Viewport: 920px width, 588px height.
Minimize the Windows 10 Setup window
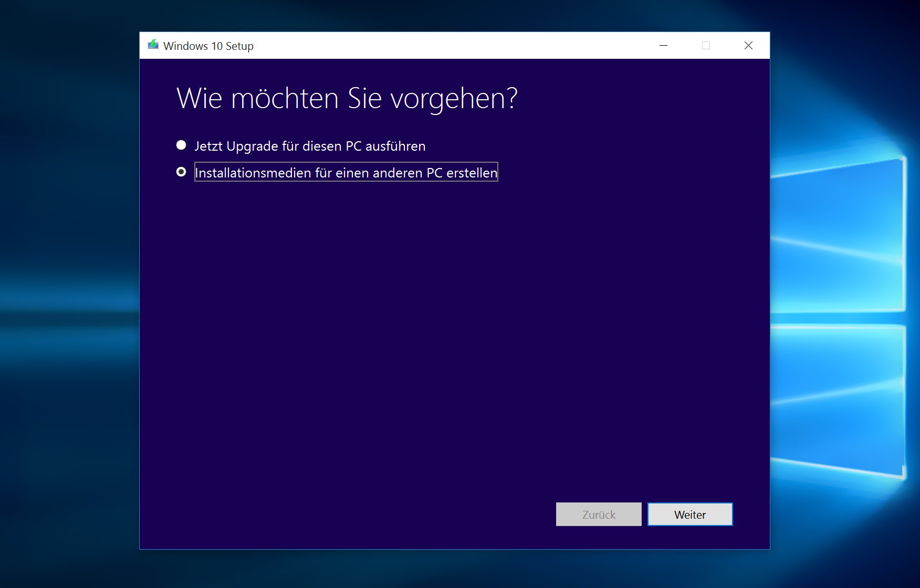pyautogui.click(x=664, y=46)
